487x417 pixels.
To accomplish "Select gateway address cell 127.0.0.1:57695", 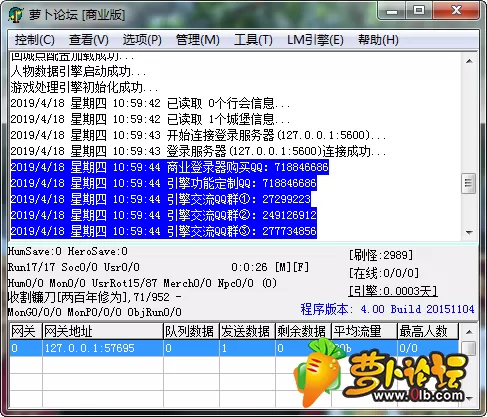I will [103, 348].
